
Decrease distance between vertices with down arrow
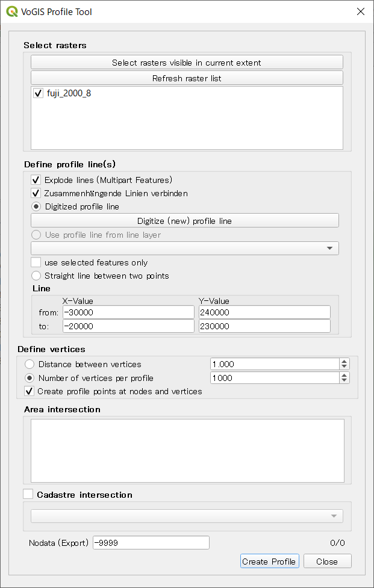(344, 367)
